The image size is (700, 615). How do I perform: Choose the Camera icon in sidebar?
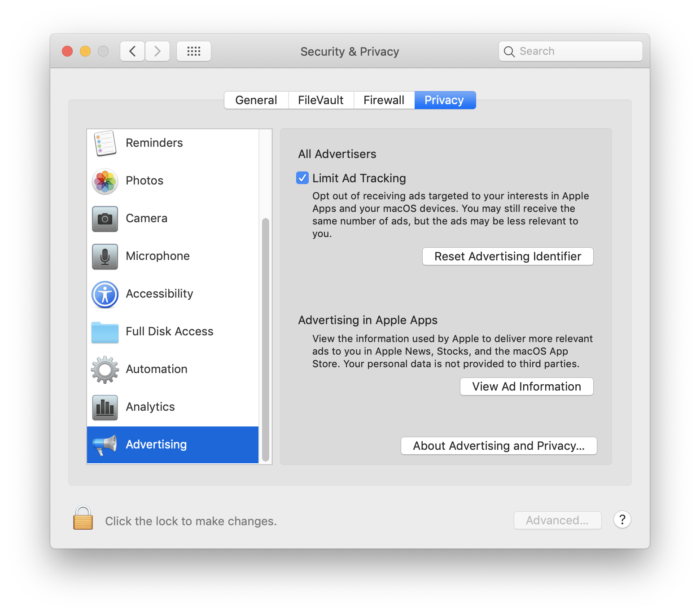pyautogui.click(x=105, y=219)
